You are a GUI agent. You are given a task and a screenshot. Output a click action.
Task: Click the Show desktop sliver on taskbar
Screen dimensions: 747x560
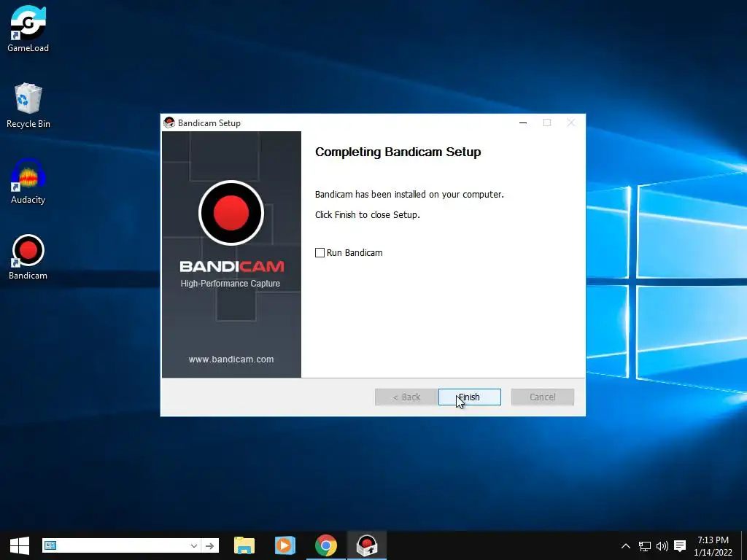click(744, 545)
